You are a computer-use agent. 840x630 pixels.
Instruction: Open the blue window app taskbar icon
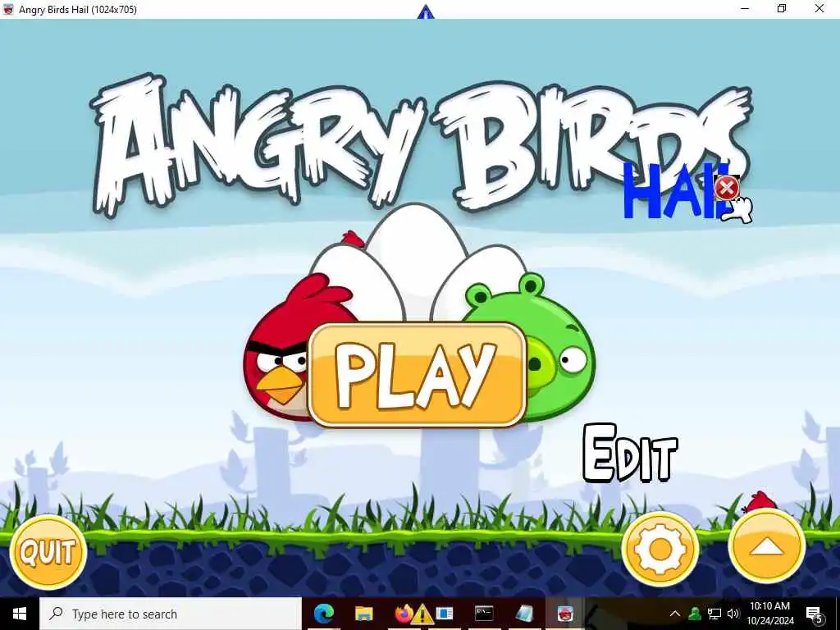point(445,614)
